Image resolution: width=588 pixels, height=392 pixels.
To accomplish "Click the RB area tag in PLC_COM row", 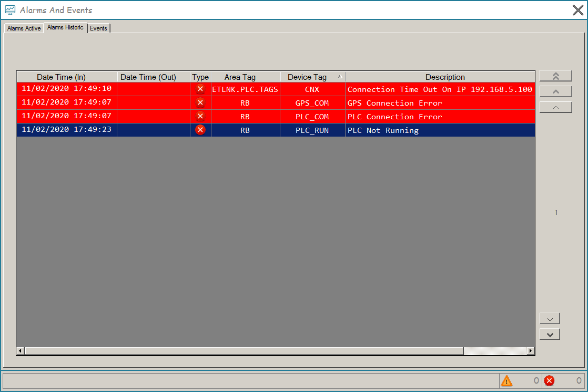I will (x=245, y=117).
